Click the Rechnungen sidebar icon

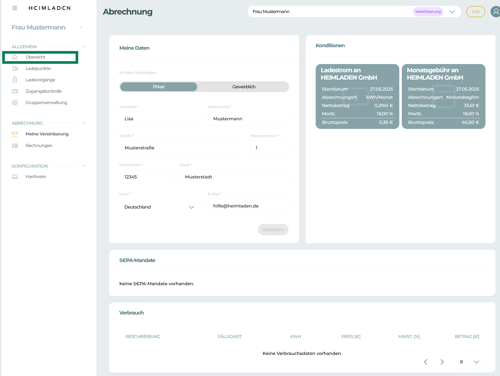pos(15,146)
